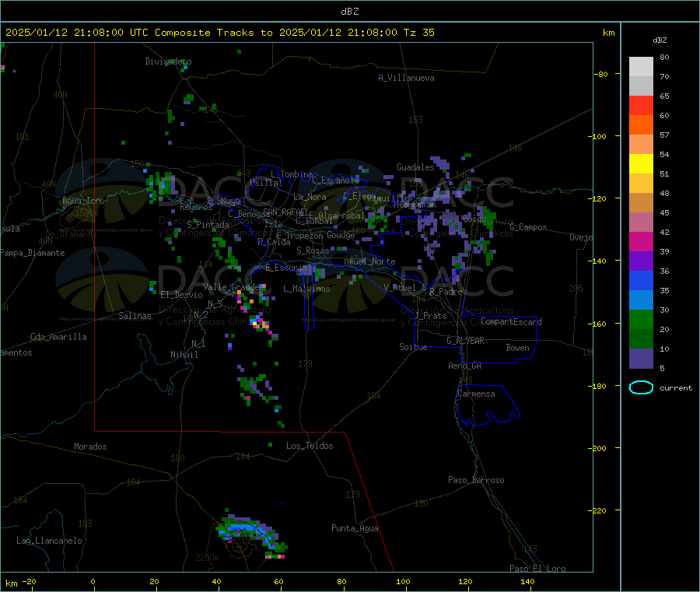Image resolution: width=700 pixels, height=592 pixels.
Task: Click the Carmensa label
Action: coord(476,394)
